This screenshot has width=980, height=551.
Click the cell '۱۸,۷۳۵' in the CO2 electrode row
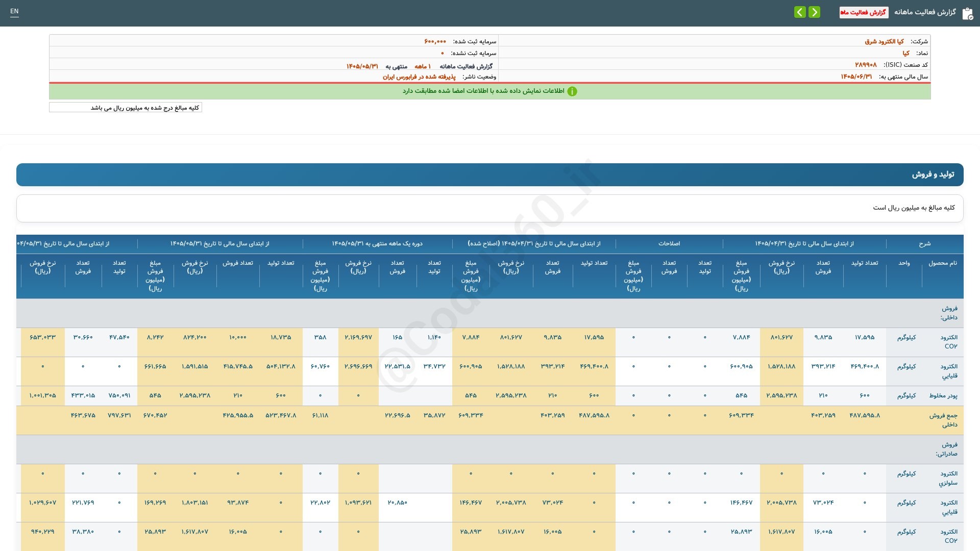281,337
